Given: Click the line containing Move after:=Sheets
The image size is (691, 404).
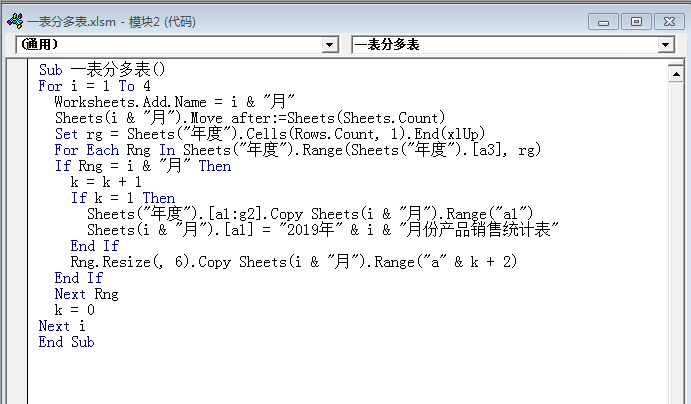Looking at the screenshot, I should coord(250,118).
